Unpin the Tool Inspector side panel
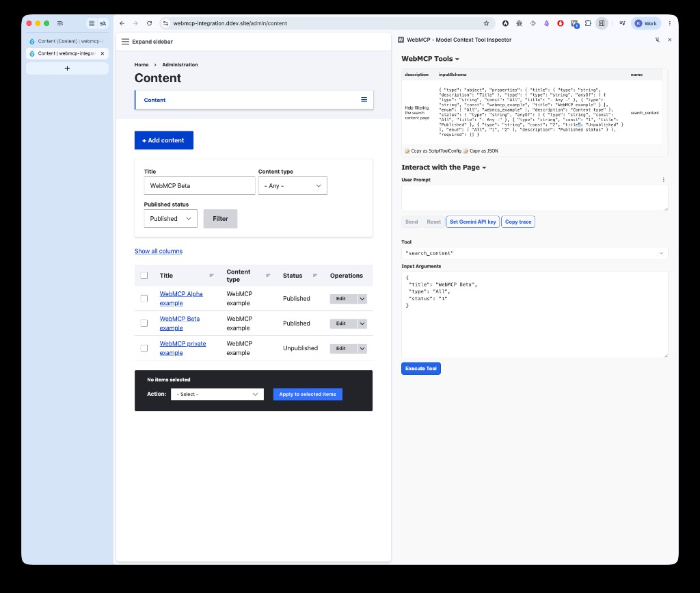 (x=657, y=40)
